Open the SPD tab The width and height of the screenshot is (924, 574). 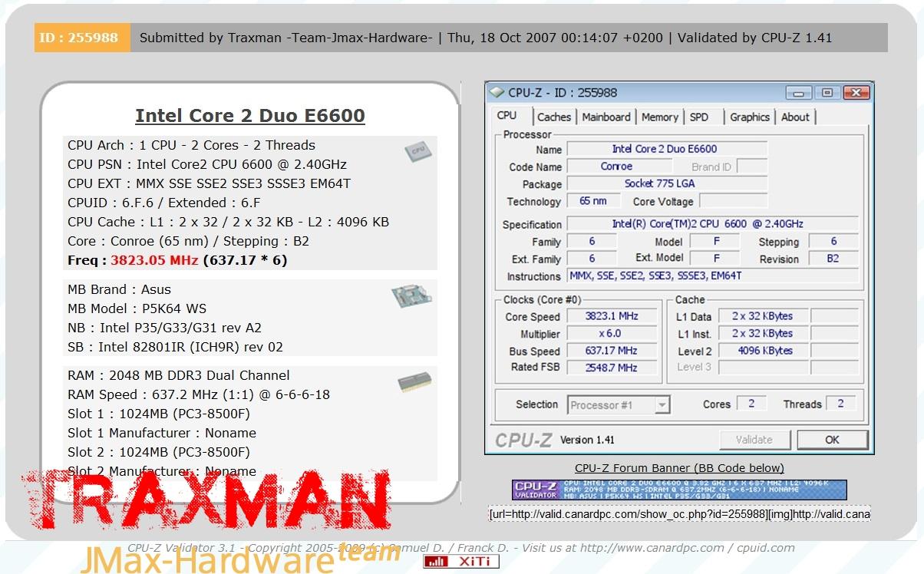(699, 117)
